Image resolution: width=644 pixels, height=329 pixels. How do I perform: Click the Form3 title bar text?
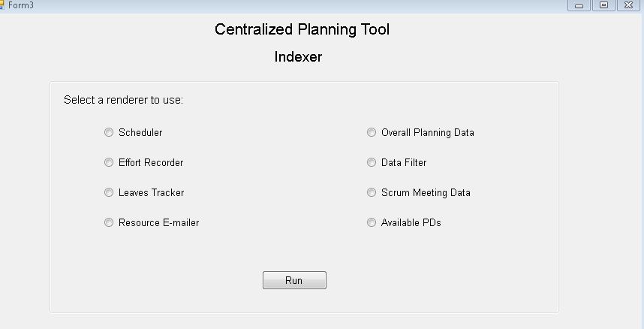21,5
